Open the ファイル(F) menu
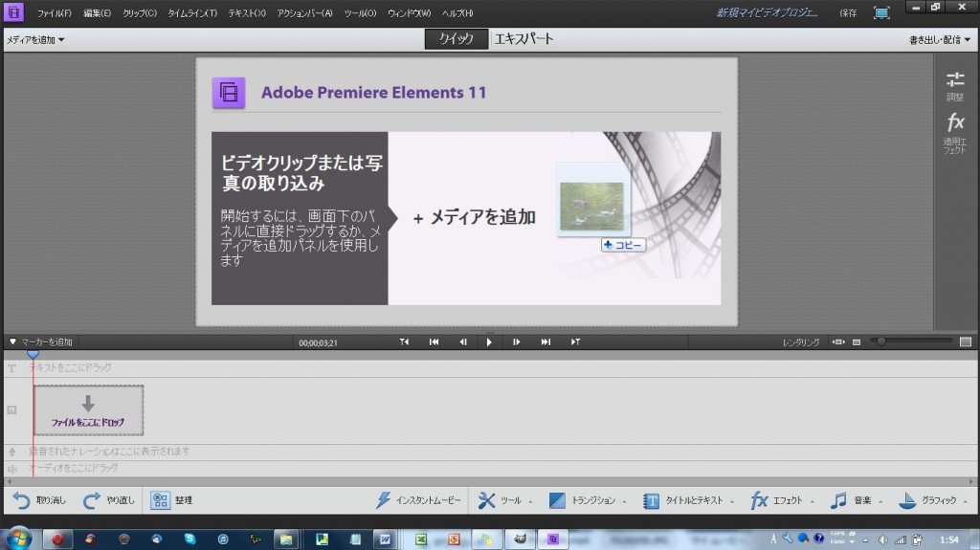Screen dimensions: 980x550 coord(54,13)
